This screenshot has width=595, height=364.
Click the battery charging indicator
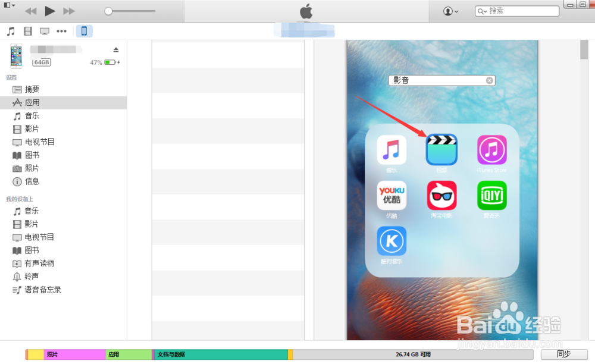coord(112,62)
